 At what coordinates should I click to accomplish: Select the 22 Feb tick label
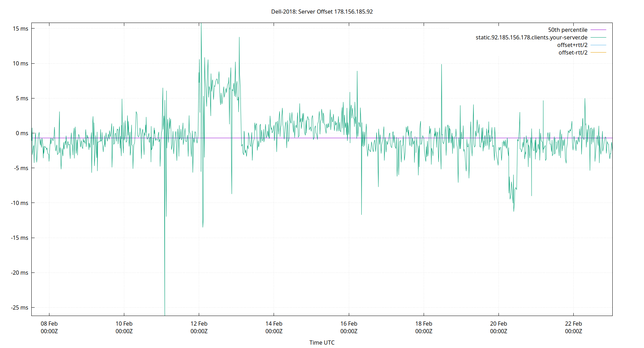point(573,324)
